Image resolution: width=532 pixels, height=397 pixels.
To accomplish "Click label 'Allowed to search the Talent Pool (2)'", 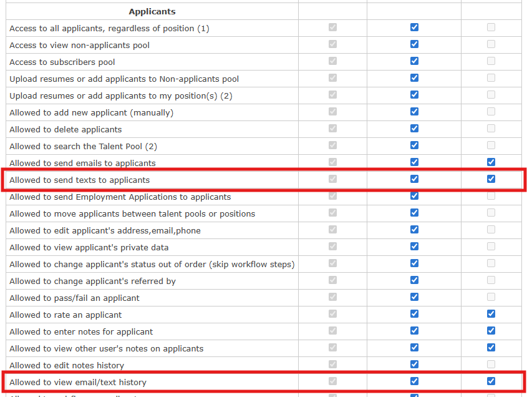I will 83,146.
